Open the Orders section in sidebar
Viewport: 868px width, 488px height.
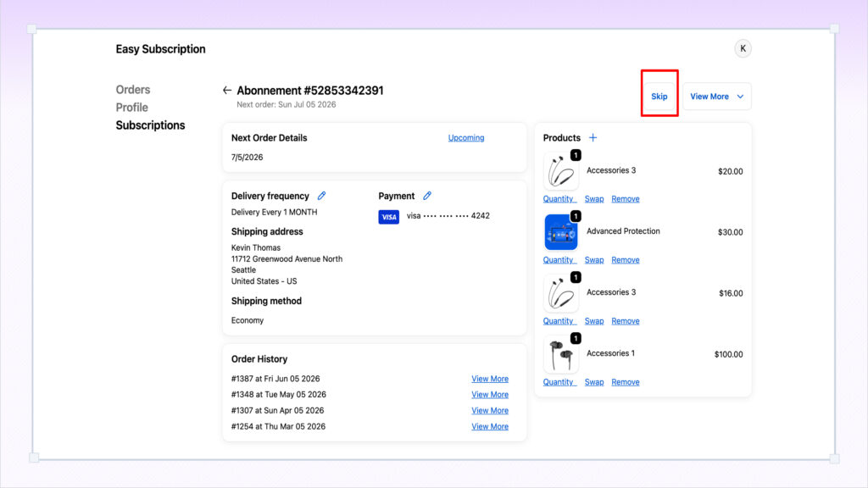tap(133, 90)
